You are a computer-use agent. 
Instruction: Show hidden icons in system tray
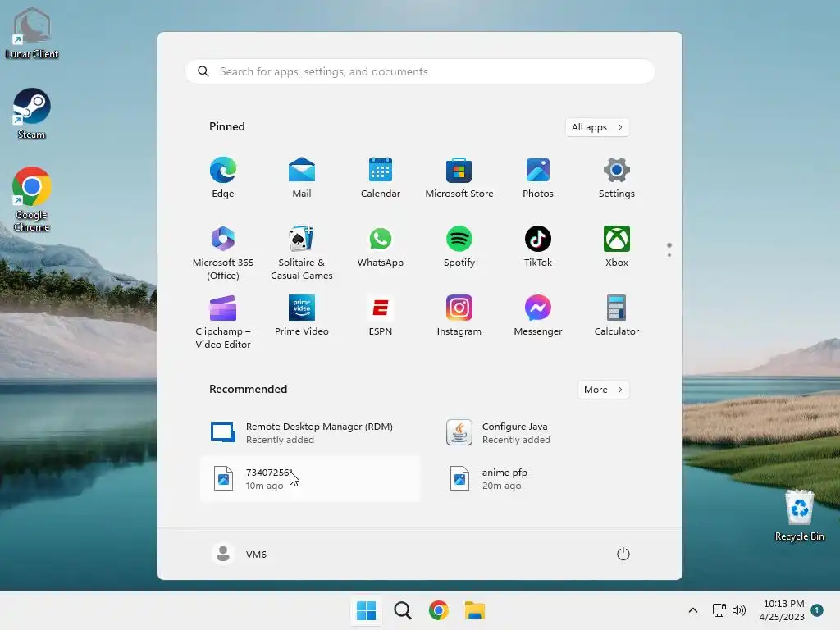pos(692,610)
